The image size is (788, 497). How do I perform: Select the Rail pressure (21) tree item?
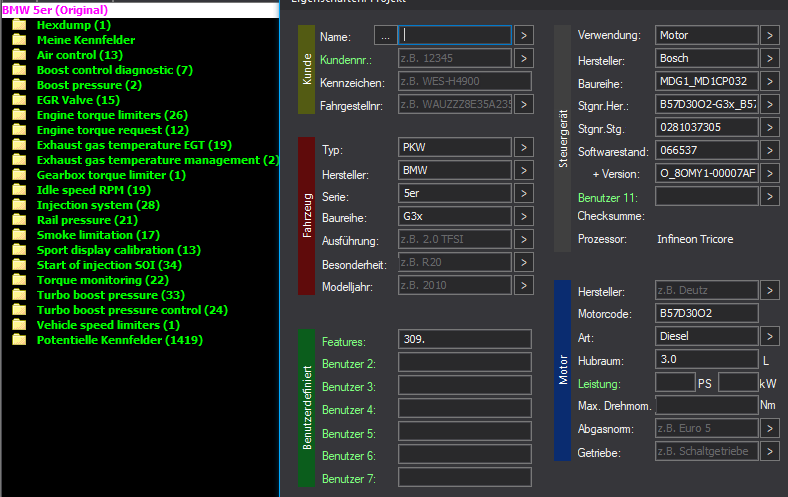[87, 220]
